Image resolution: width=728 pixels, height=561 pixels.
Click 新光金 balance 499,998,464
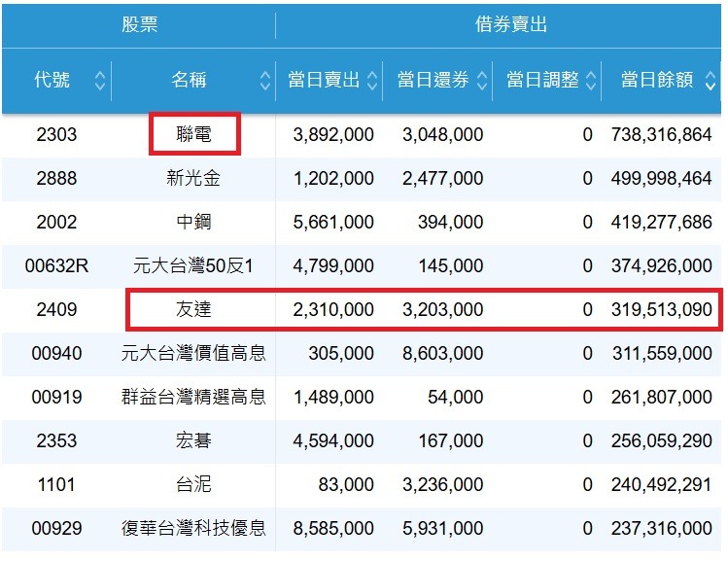tap(661, 178)
